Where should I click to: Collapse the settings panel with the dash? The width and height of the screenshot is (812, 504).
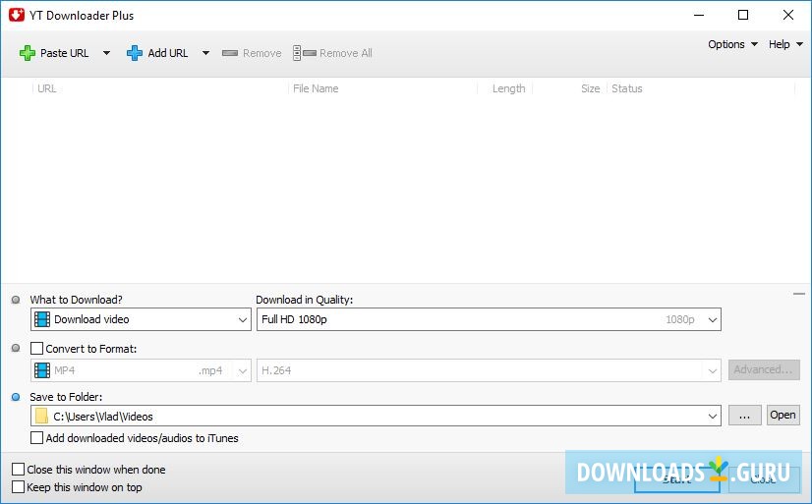coord(799,294)
